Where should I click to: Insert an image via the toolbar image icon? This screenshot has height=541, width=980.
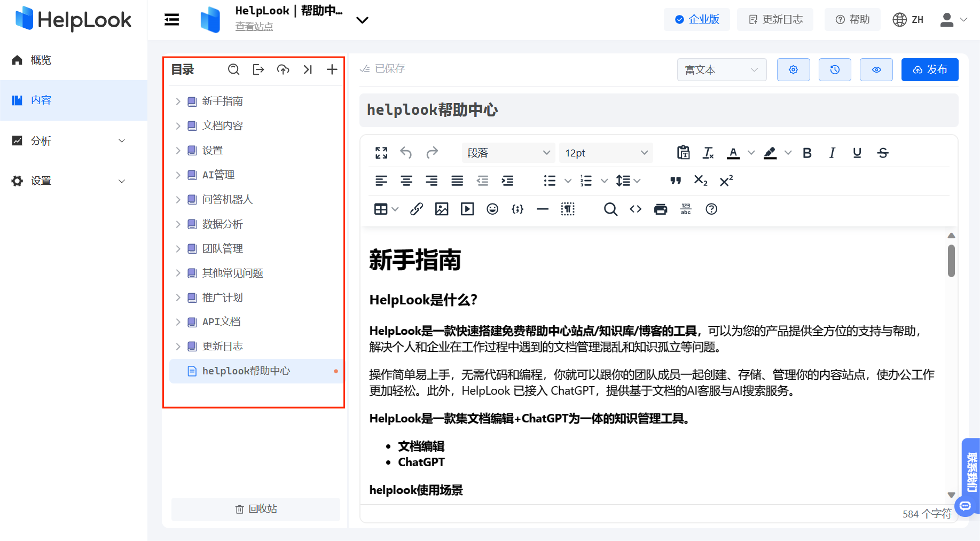(442, 209)
